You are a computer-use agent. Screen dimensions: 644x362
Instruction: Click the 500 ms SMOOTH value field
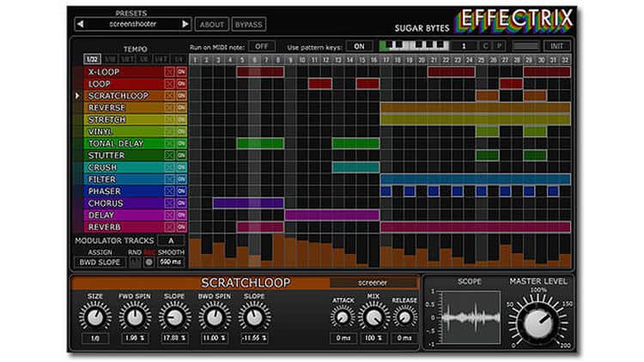coord(171,262)
